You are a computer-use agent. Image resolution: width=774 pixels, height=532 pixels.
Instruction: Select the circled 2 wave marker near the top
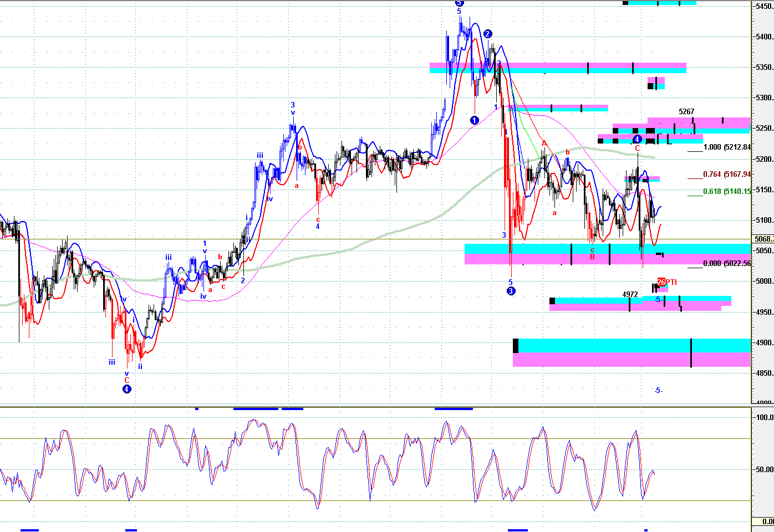pyautogui.click(x=487, y=34)
